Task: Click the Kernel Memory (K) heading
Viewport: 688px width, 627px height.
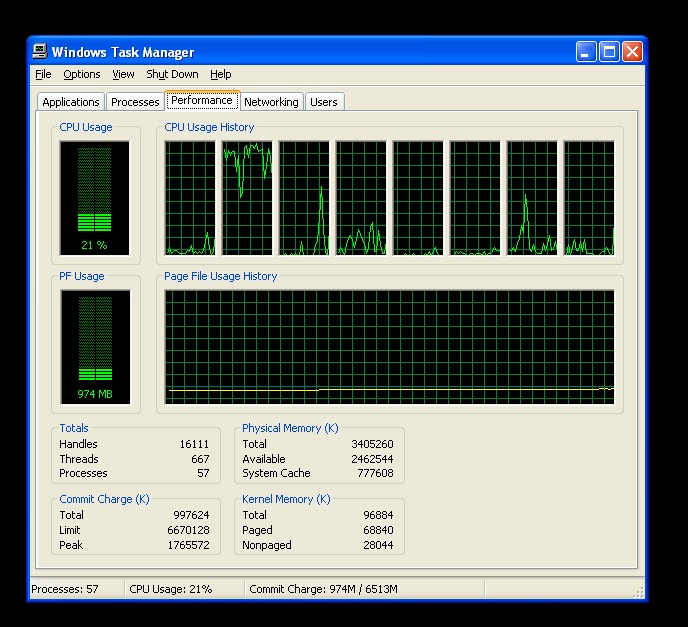Action: [x=286, y=499]
